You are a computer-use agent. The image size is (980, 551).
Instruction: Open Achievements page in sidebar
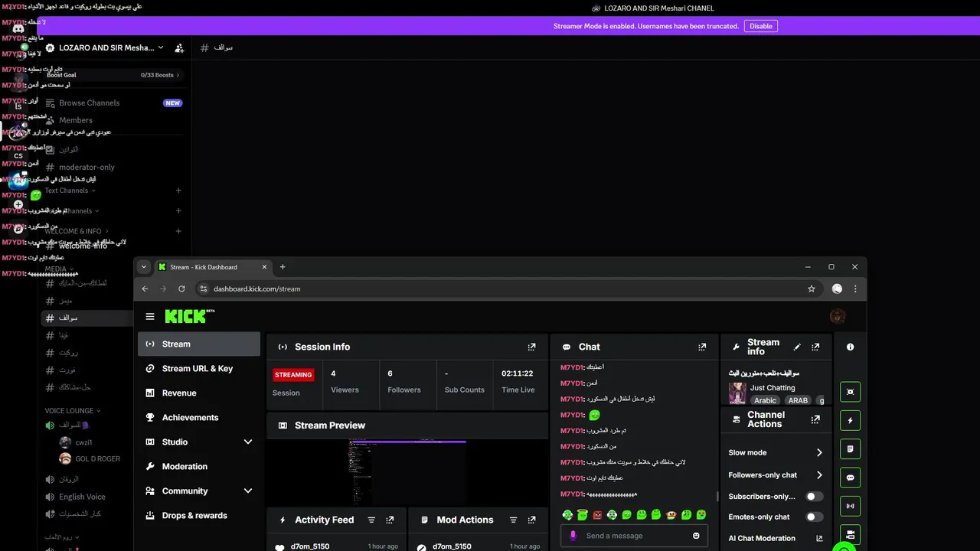(199, 418)
